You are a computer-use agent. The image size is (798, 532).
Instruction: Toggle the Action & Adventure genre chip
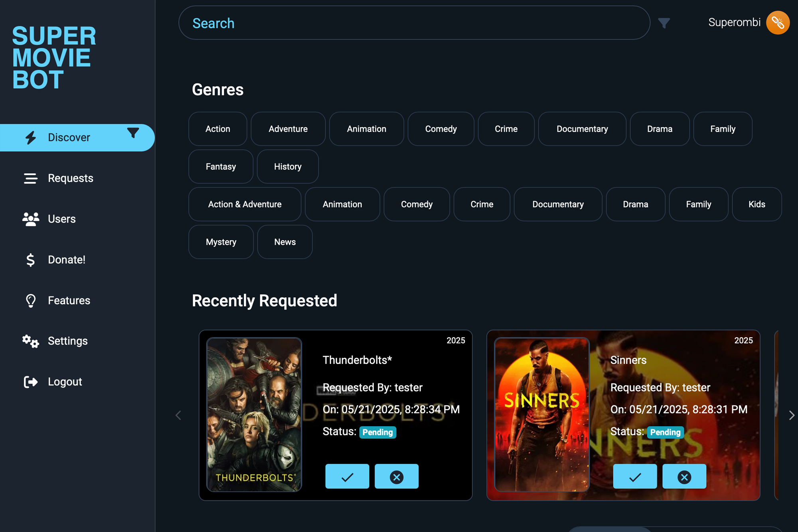(245, 204)
